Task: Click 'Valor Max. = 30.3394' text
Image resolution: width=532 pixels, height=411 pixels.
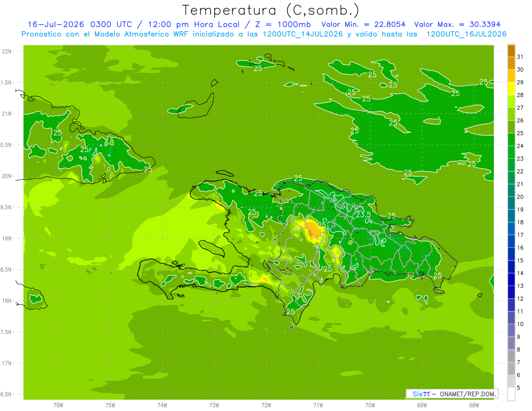Action: (x=457, y=24)
